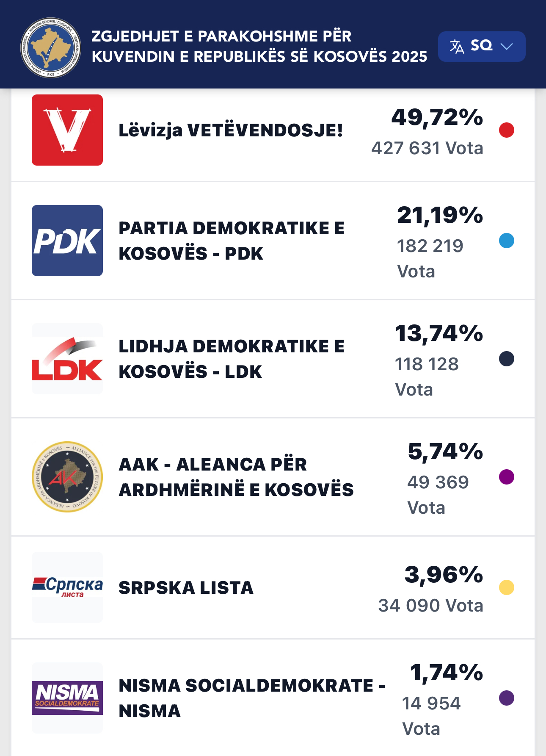
Task: Click the Vetëvendosje red V logo
Action: [x=67, y=130]
